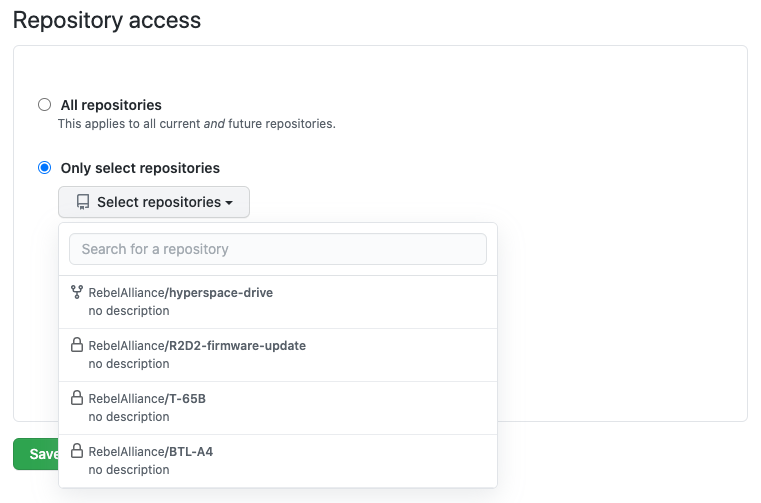Click the BTL-A4 no description text

129,470
